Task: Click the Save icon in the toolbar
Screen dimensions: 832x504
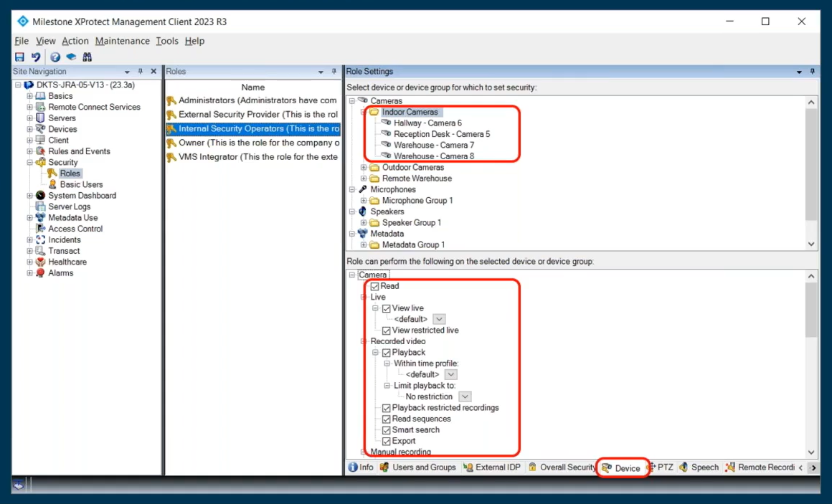Action: pos(19,57)
